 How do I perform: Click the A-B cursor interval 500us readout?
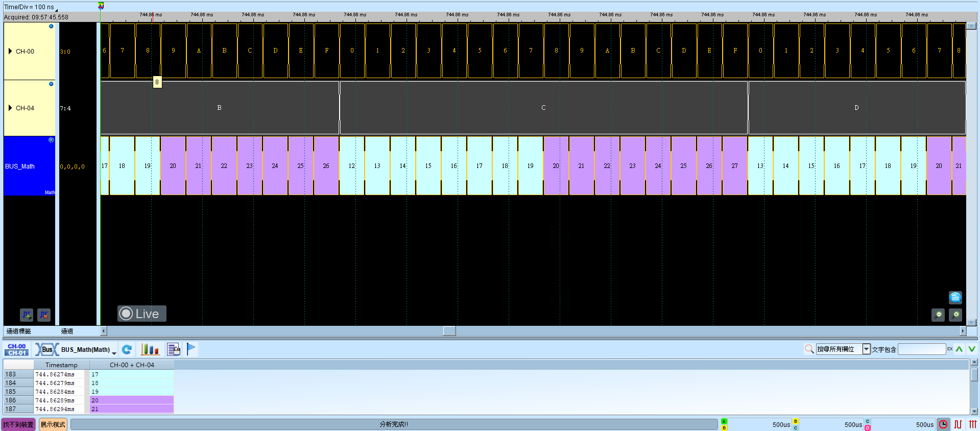point(759,424)
